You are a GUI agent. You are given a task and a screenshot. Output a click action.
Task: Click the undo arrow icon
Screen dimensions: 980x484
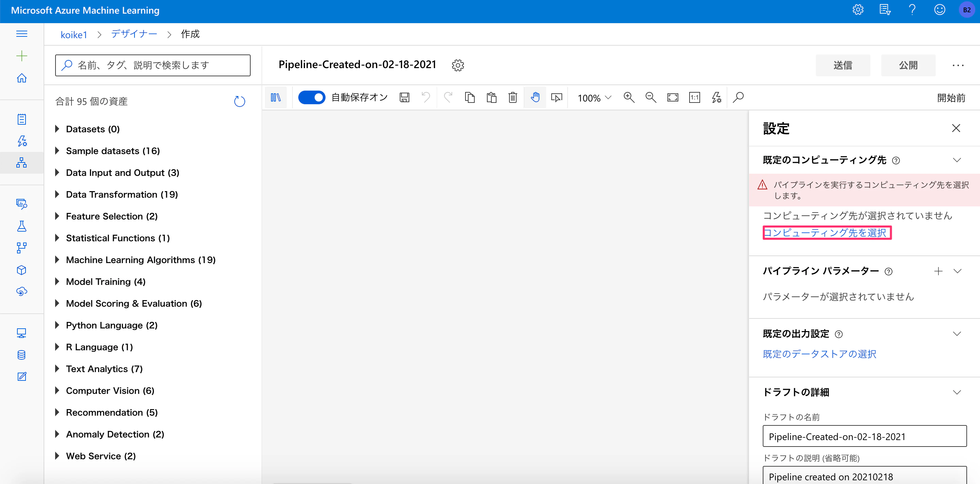[426, 97]
